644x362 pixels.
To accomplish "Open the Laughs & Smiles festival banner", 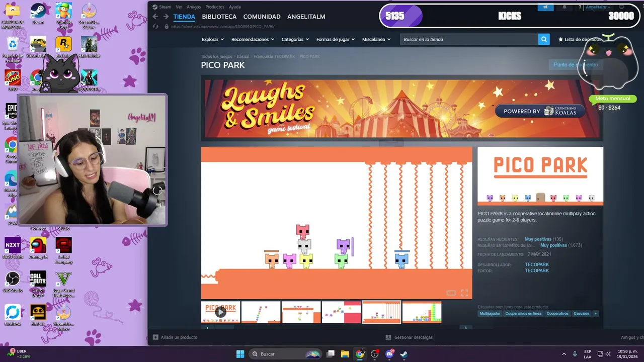I will [x=402, y=108].
